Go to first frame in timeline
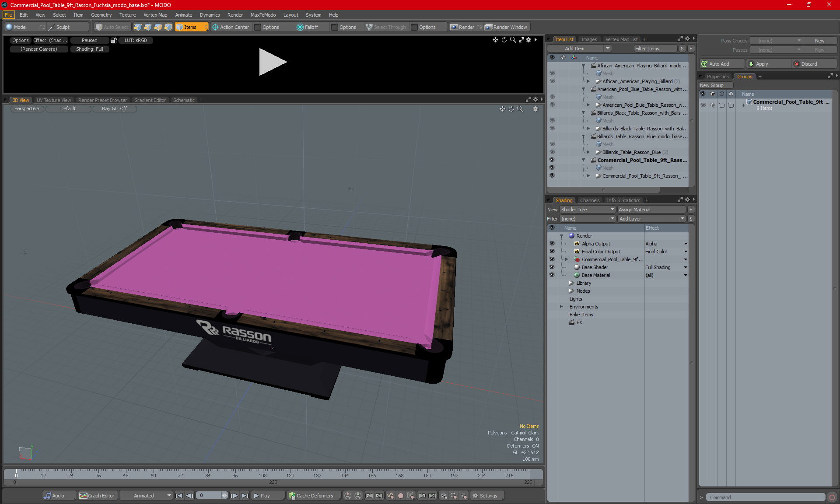This screenshot has height=504, width=840. coord(179,496)
